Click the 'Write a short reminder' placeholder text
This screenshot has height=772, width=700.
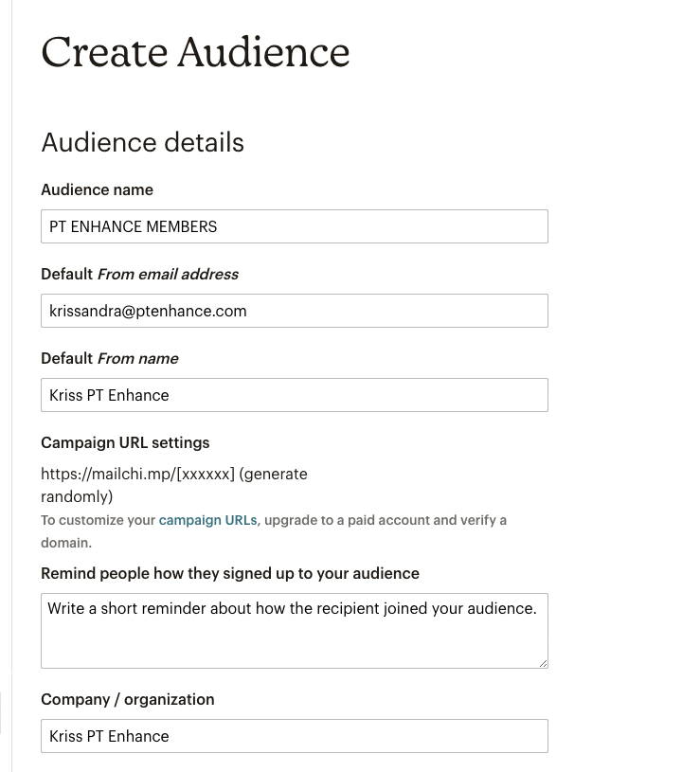click(292, 608)
